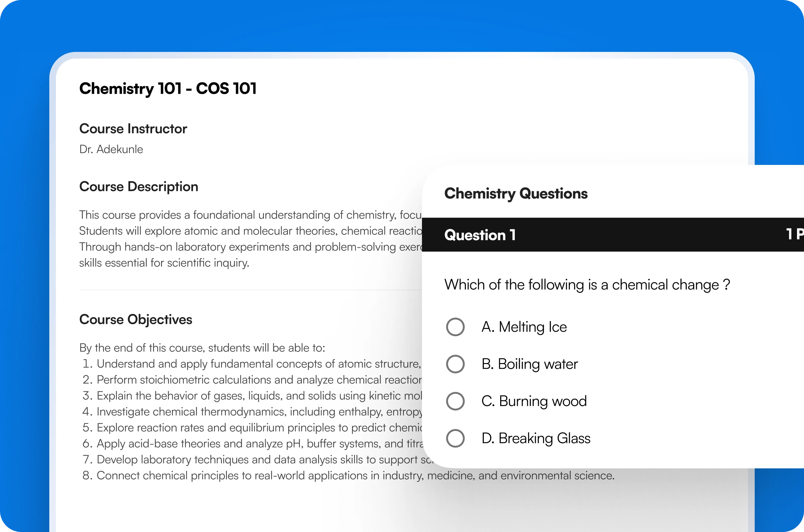This screenshot has height=532, width=804.
Task: Choose the Boiling water radio button
Action: [x=455, y=364]
